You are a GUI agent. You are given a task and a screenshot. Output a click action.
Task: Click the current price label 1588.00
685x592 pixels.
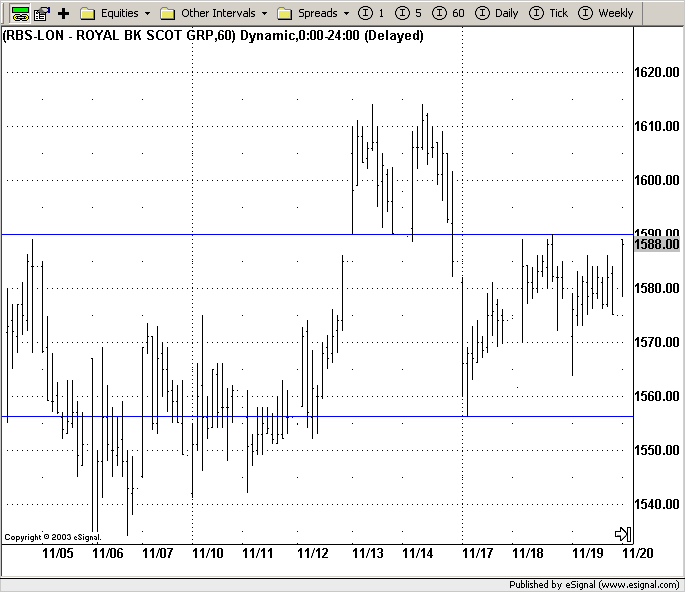pos(657,244)
